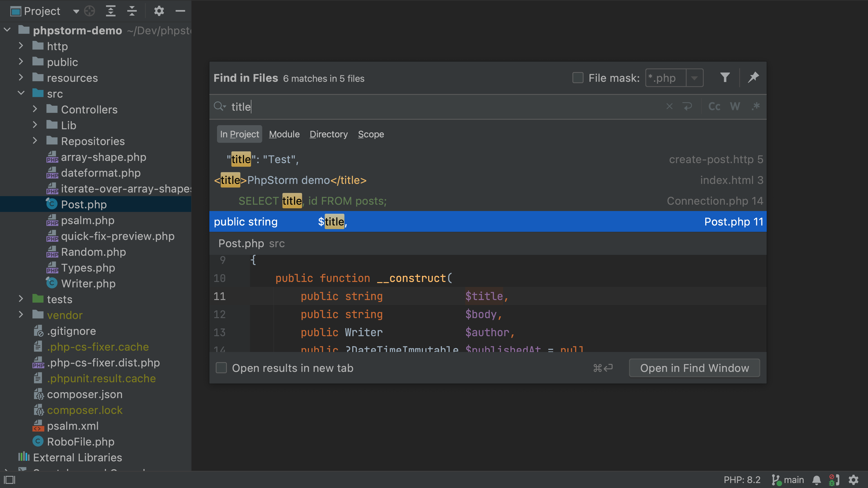The width and height of the screenshot is (868, 488).
Task: Click Open in Find Window button
Action: click(x=694, y=368)
